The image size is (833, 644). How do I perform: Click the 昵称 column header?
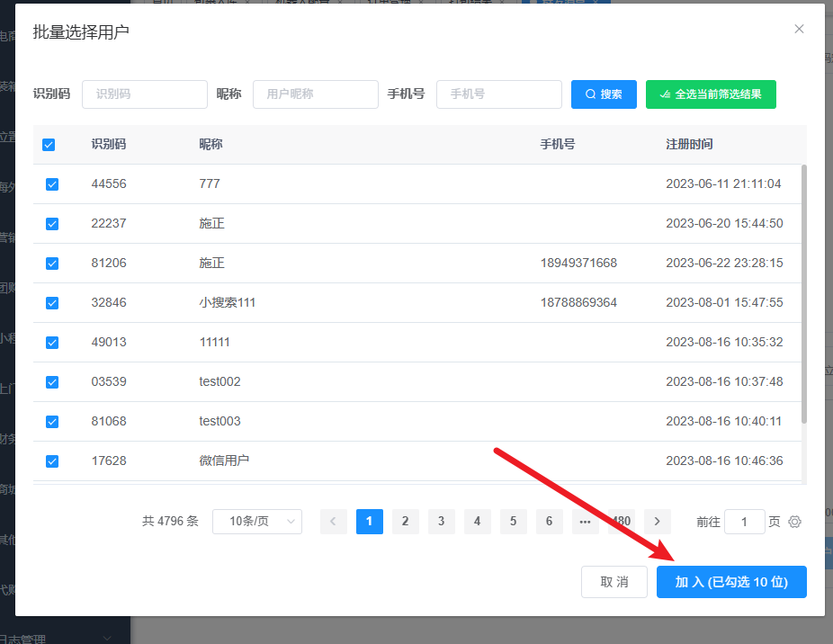210,145
